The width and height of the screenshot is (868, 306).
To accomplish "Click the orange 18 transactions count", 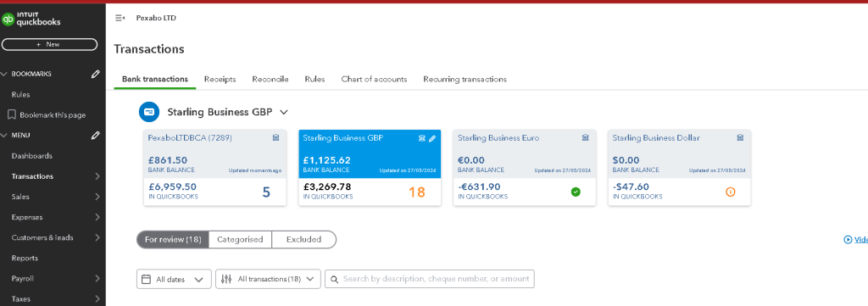I will click(417, 192).
